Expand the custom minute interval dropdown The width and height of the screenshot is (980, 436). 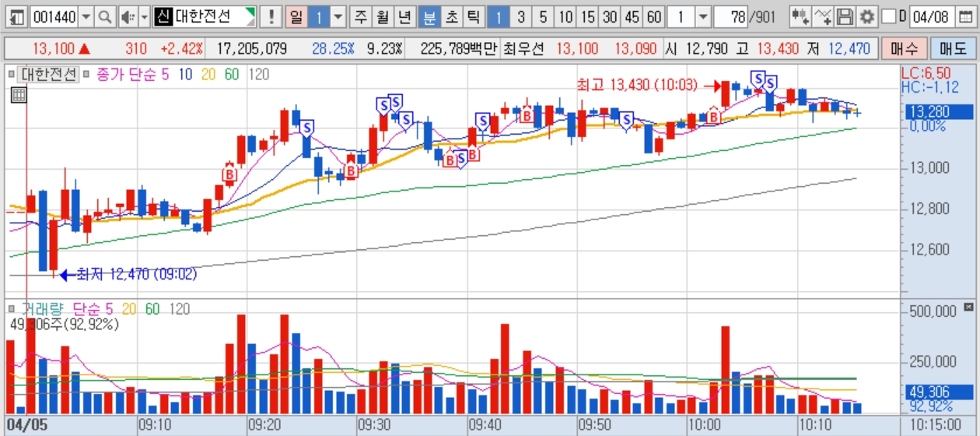tap(702, 16)
